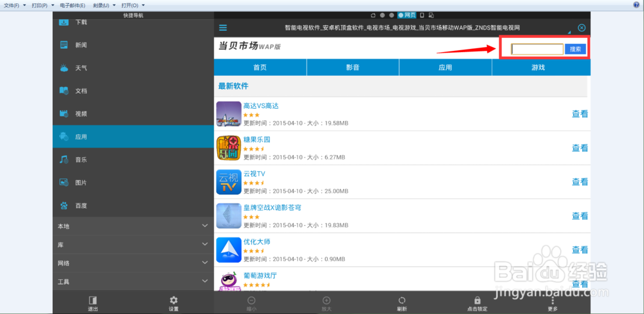The width and height of the screenshot is (644, 314).
Task: Open 新闻 in the quick navigation
Action: (x=133, y=45)
